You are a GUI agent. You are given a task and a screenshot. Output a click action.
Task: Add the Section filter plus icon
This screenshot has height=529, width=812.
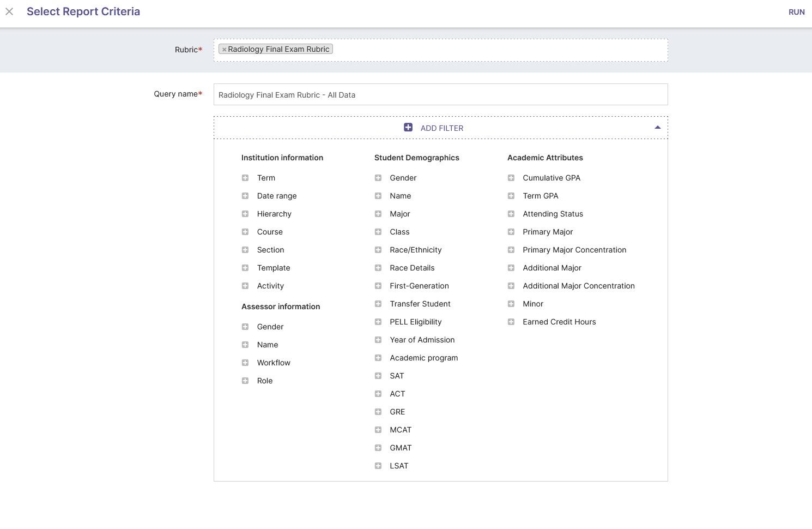click(x=245, y=250)
